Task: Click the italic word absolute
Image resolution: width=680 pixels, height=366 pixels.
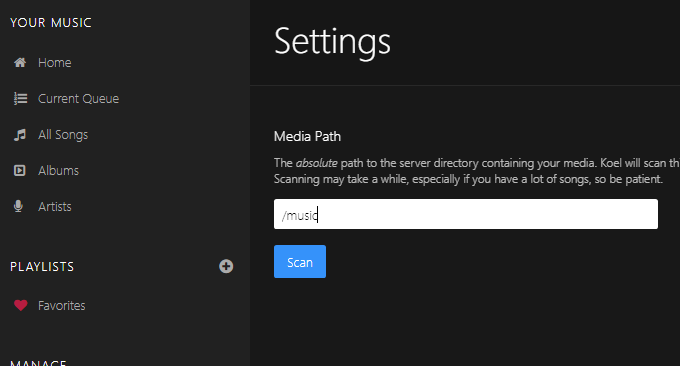Action: click(317, 163)
